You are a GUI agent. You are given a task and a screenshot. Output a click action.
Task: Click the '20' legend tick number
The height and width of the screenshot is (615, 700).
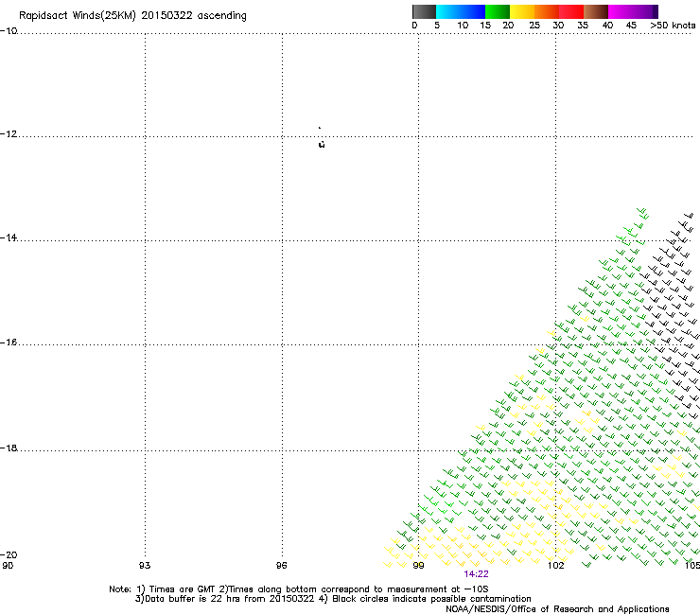pos(508,26)
